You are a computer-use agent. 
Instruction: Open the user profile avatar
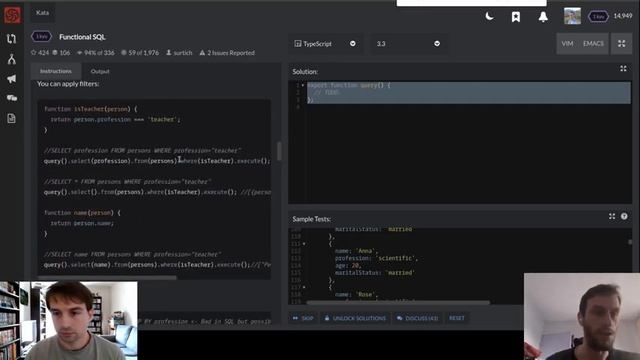coord(572,16)
